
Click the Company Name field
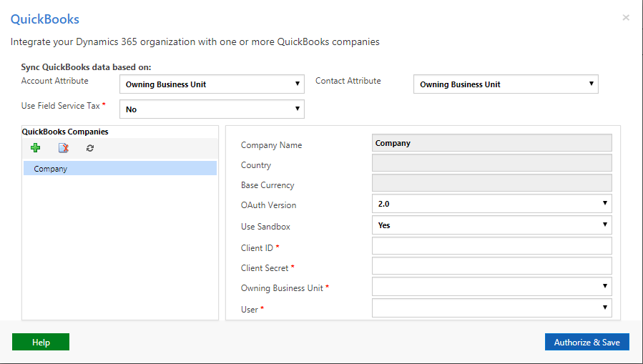[x=491, y=142]
